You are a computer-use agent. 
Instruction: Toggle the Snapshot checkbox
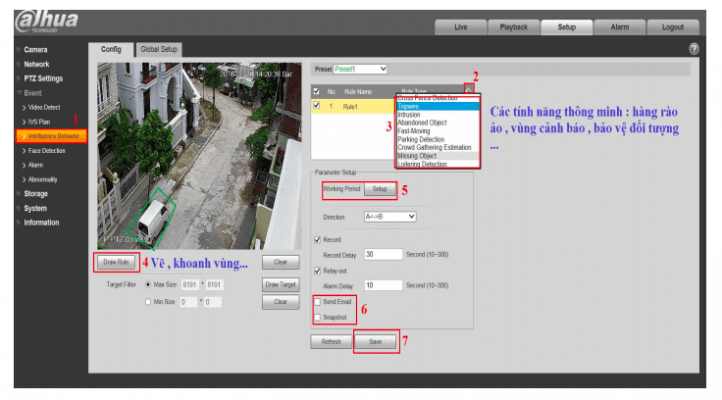[319, 316]
